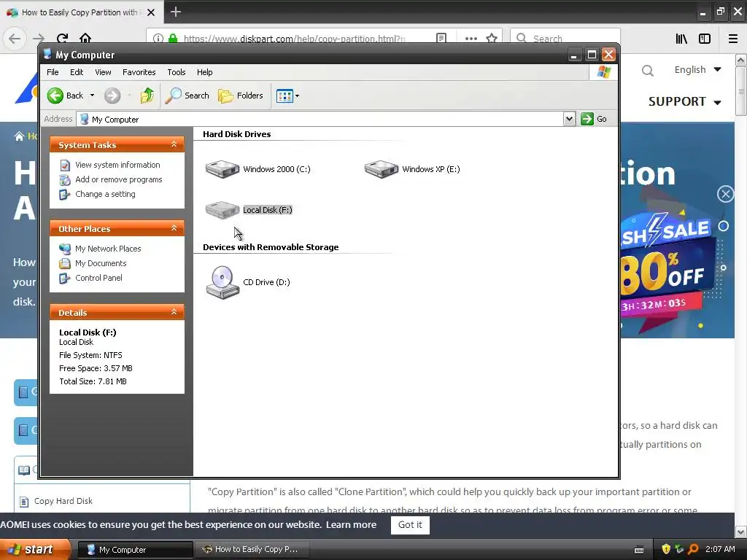Click Got it on cookie notice
This screenshot has height=560, width=747.
[410, 525]
